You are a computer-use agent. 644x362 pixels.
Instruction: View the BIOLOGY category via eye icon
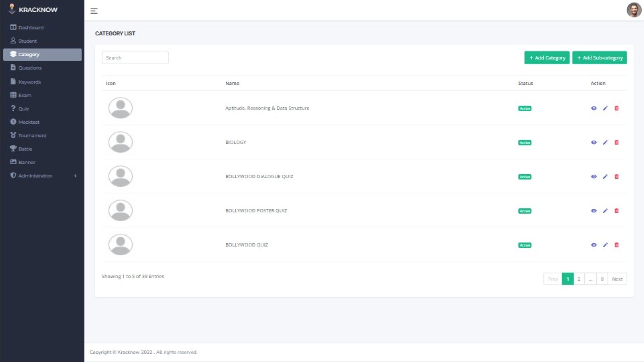594,142
